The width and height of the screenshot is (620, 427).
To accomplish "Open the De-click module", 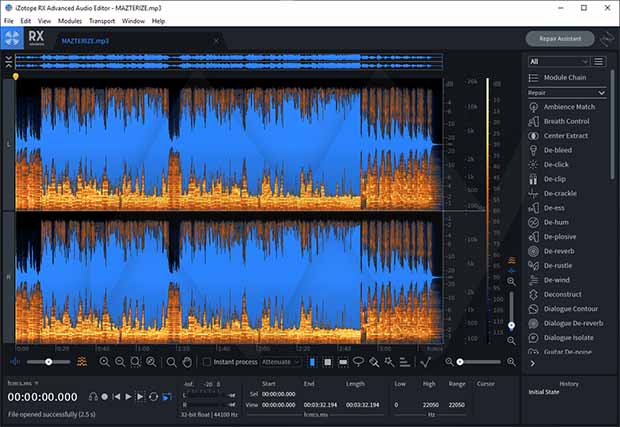I will pos(548,164).
